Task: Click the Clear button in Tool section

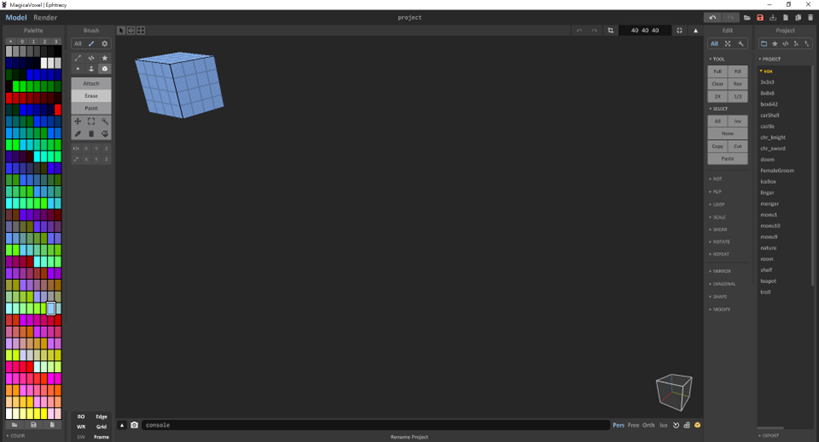Action: (x=717, y=83)
